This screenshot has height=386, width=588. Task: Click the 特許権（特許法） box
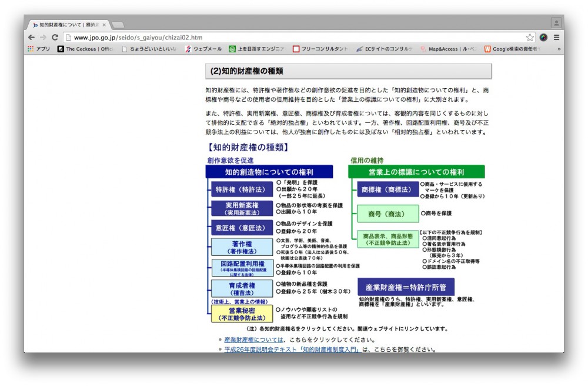[242, 189]
